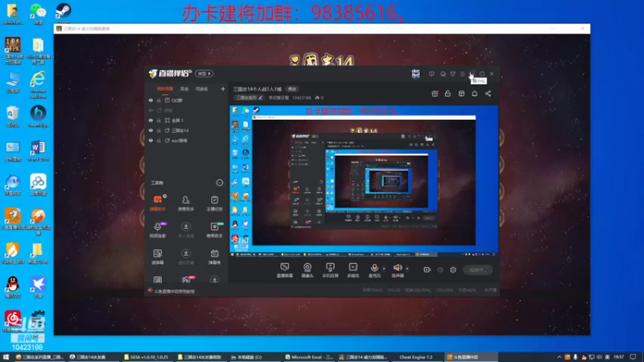Open the Windows notification center
This screenshot has width=644, height=362.
coord(633,357)
